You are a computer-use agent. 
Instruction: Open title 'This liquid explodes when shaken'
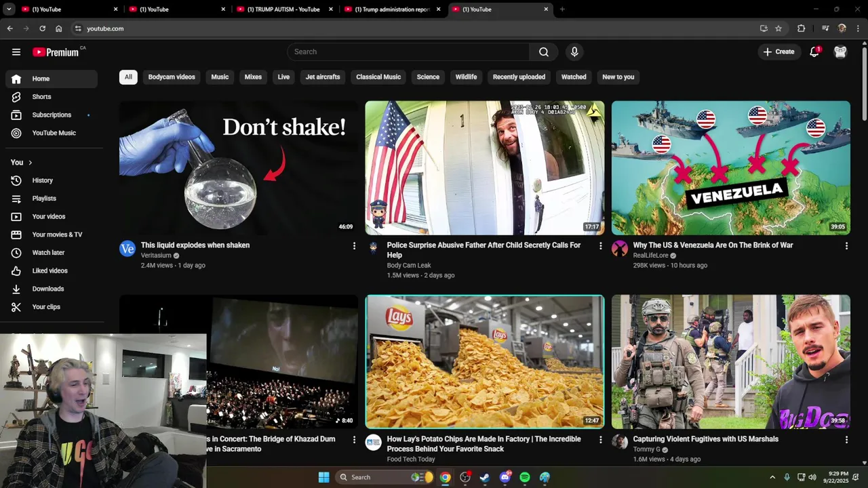click(195, 245)
